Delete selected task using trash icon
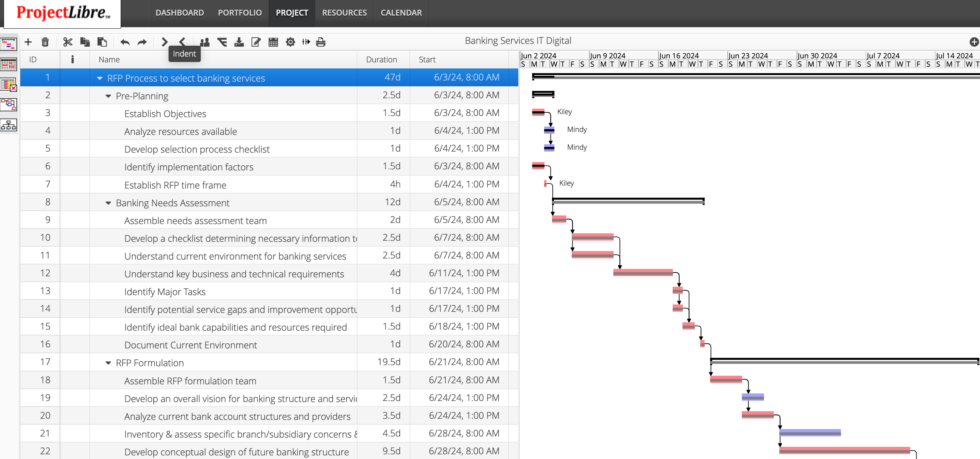The image size is (980, 459). [46, 42]
